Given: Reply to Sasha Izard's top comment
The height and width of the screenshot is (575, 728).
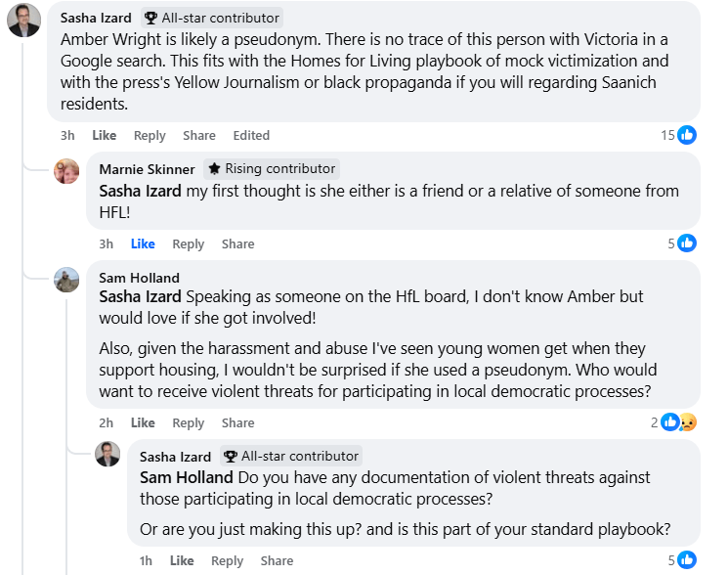Looking at the screenshot, I should point(150,135).
